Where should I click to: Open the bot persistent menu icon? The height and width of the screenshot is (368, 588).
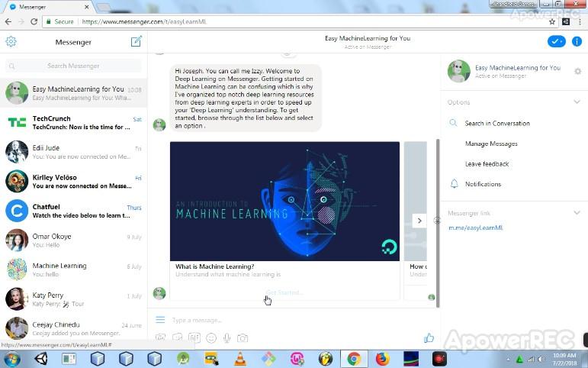pos(160,320)
